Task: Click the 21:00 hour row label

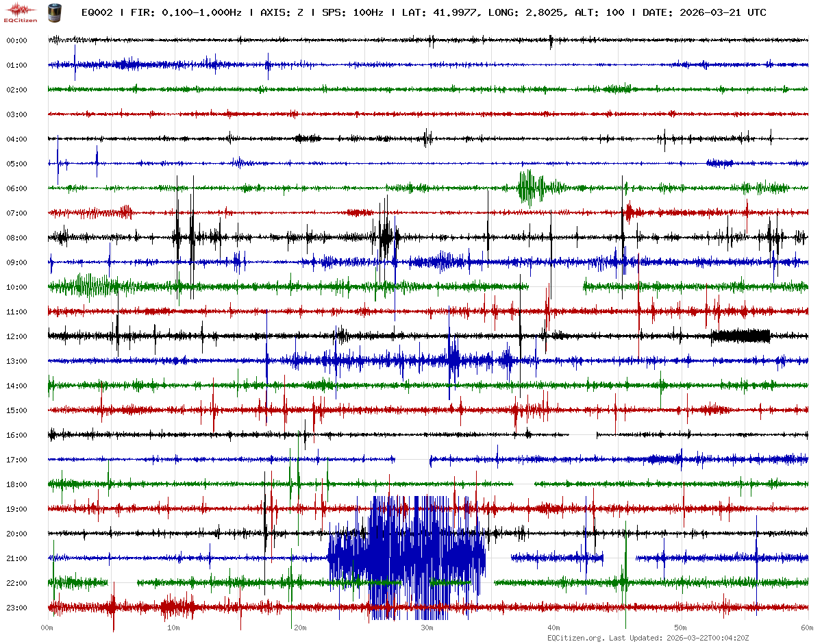Action: pos(16,558)
